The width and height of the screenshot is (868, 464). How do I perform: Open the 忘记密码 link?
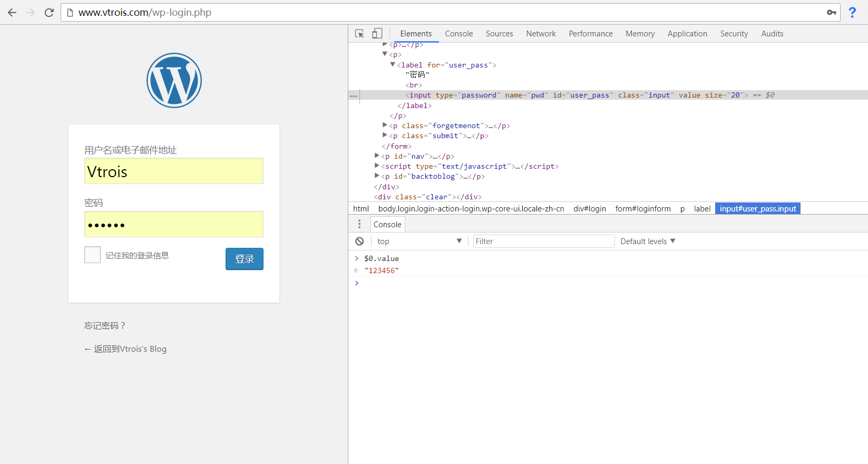[x=105, y=325]
